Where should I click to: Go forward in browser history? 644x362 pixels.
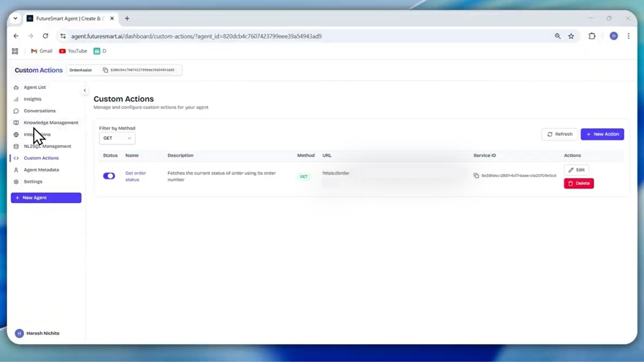[31, 36]
